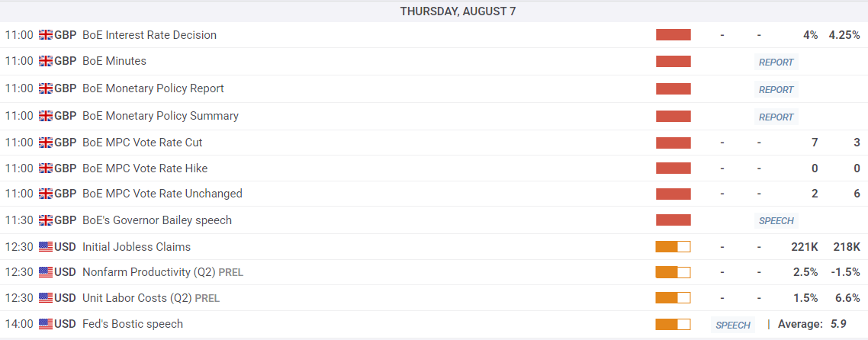Open the BoE Monetary Policy Report event

click(x=153, y=88)
